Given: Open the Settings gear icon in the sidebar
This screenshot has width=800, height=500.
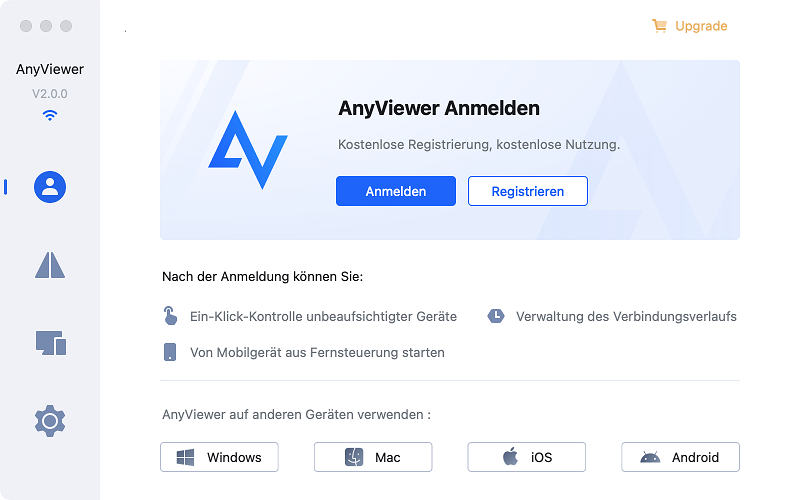Looking at the screenshot, I should pos(50,421).
